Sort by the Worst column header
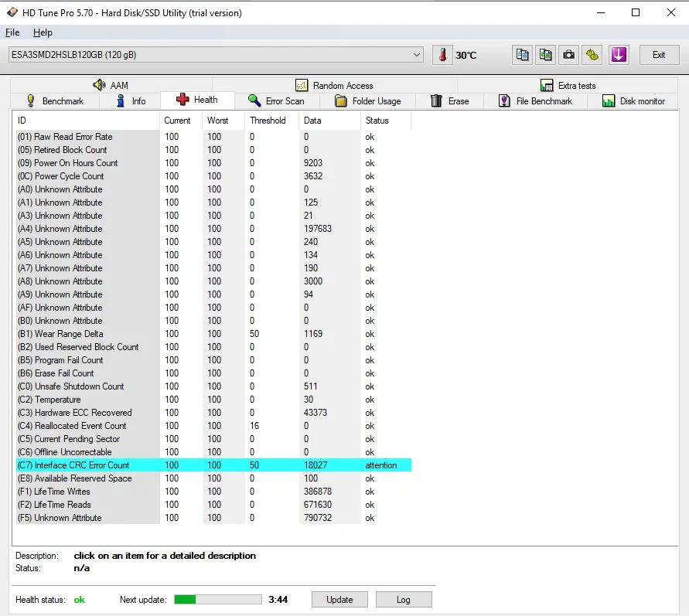This screenshot has width=689, height=616. (223, 121)
